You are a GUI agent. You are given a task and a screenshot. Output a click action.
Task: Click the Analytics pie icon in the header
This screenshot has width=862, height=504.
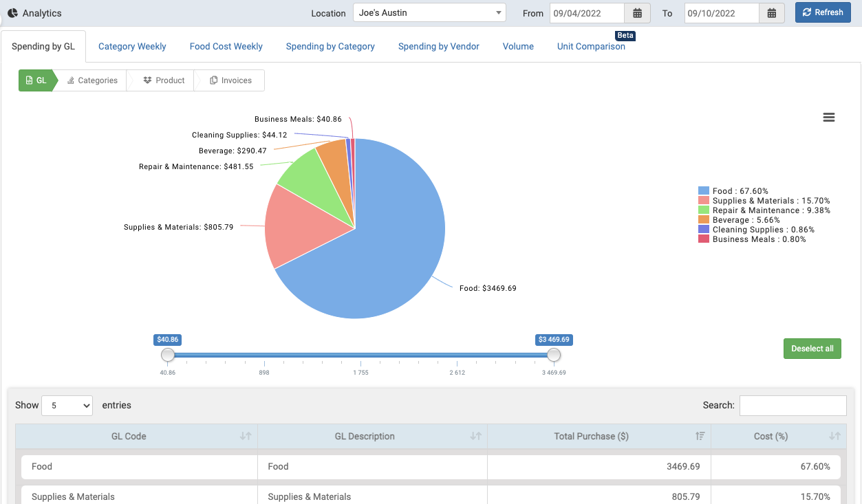11,12
